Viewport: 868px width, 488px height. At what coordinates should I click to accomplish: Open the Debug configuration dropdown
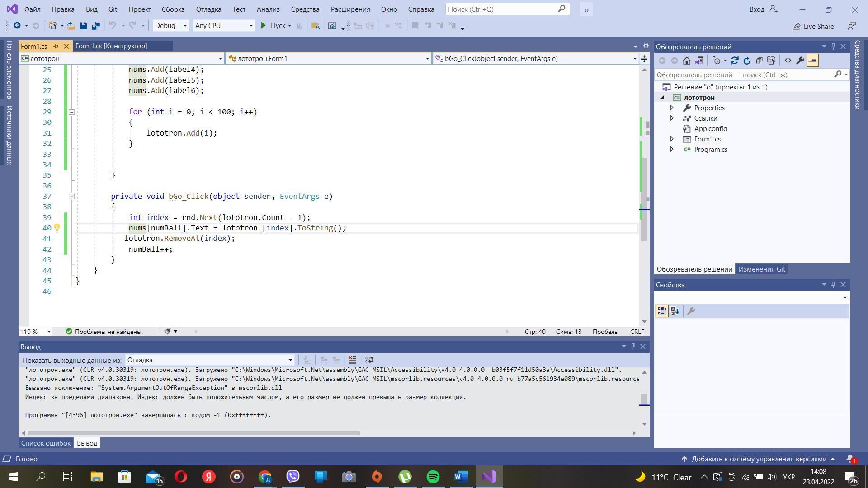click(184, 26)
